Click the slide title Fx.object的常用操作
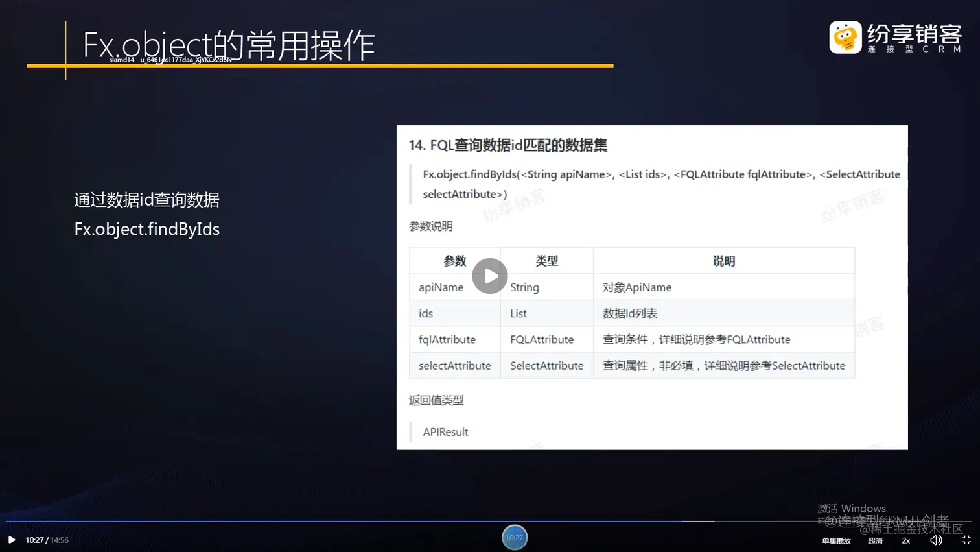Viewport: 980px width, 552px height. tap(229, 45)
